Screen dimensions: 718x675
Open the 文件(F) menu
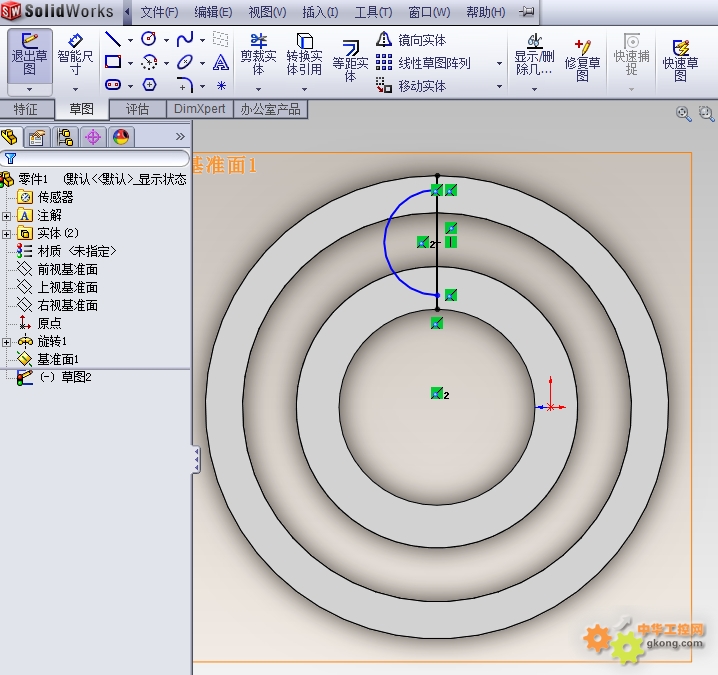(159, 12)
